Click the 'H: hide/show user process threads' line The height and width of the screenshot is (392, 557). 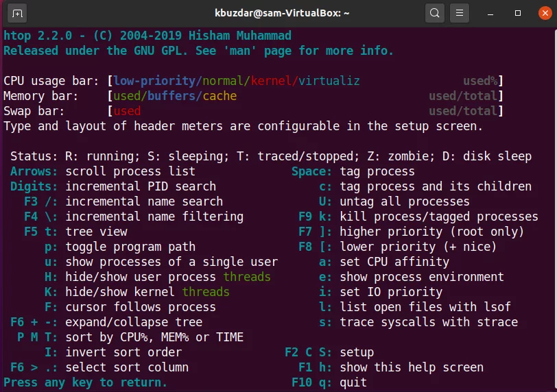158,277
